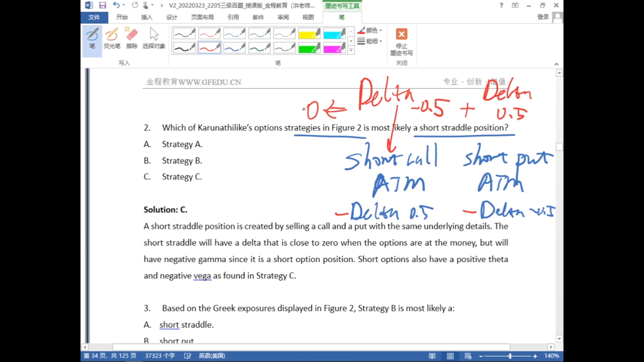The image size is (644, 362).
Task: Open the 文件 File menu
Action: [94, 18]
